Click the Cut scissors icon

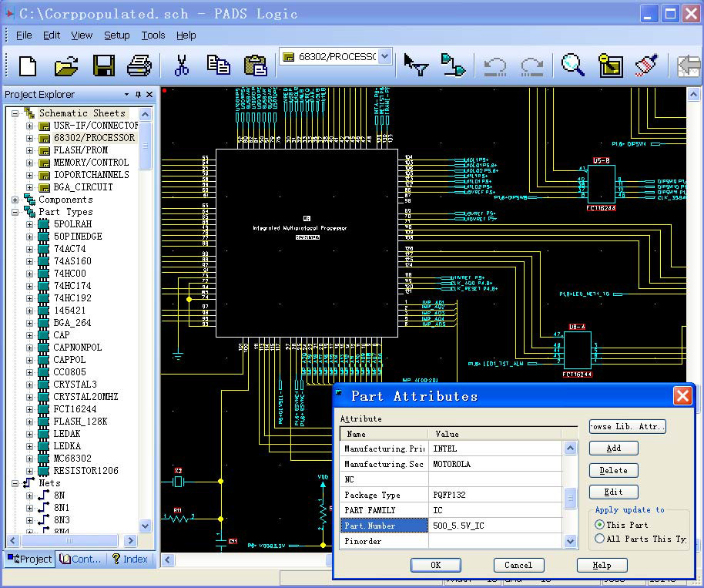[182, 66]
